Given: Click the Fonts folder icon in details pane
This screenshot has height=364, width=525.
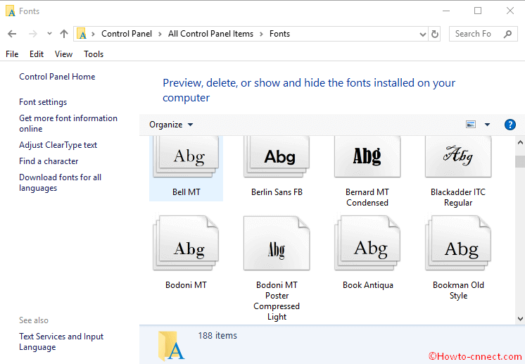Looking at the screenshot, I should coord(171,346).
